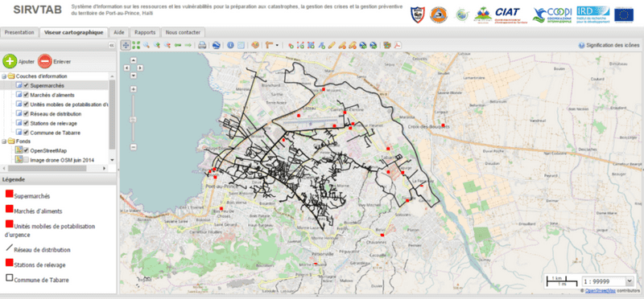The width and height of the screenshot is (644, 299).
Task: Click the zoom to full extent icon
Action: tap(136, 46)
